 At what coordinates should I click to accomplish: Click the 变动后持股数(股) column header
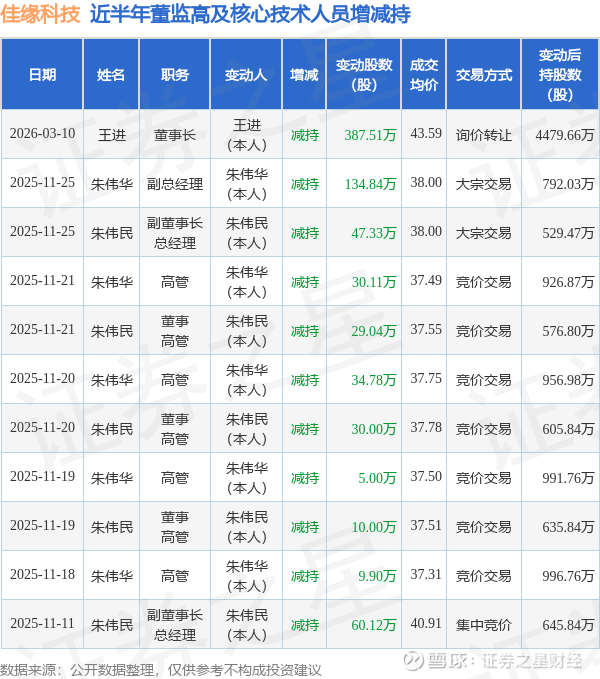[x=560, y=74]
